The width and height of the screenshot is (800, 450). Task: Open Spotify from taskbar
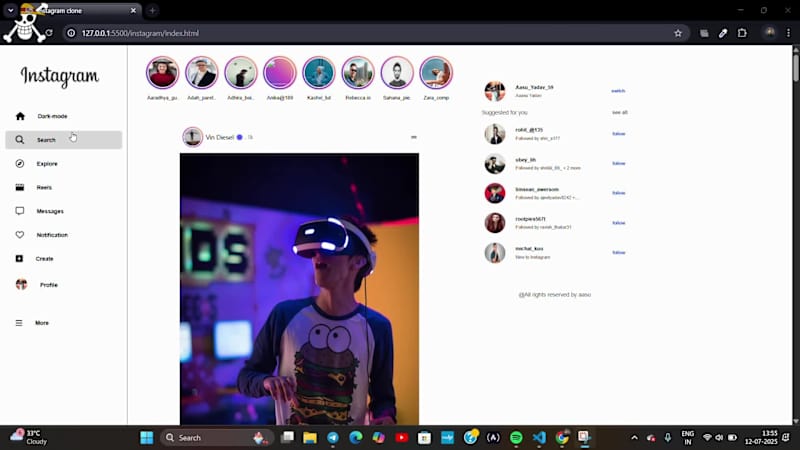[x=516, y=438]
